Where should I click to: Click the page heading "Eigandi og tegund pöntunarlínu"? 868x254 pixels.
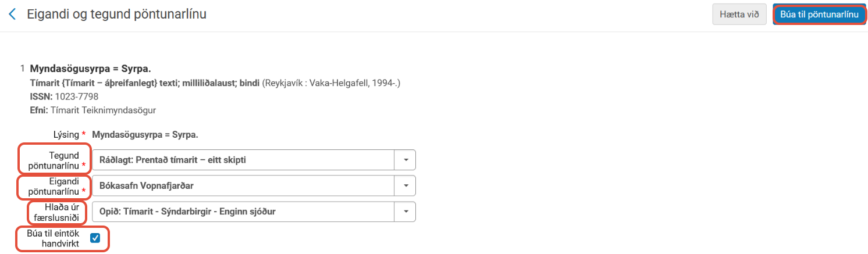(116, 15)
